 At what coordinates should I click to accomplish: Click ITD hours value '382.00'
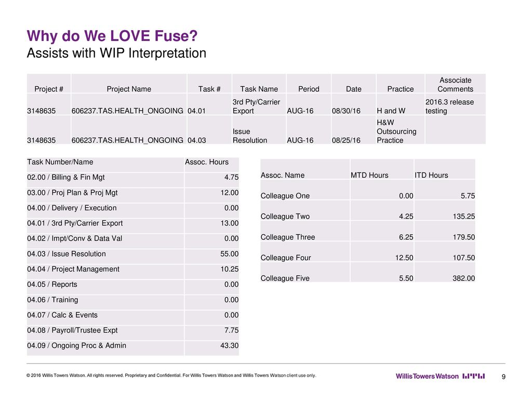464,278
